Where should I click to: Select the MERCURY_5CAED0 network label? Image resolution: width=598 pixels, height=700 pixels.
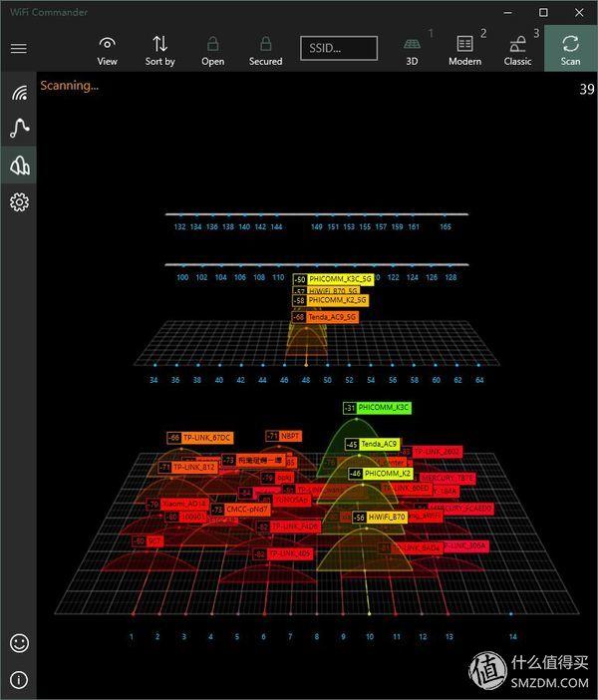point(453,509)
